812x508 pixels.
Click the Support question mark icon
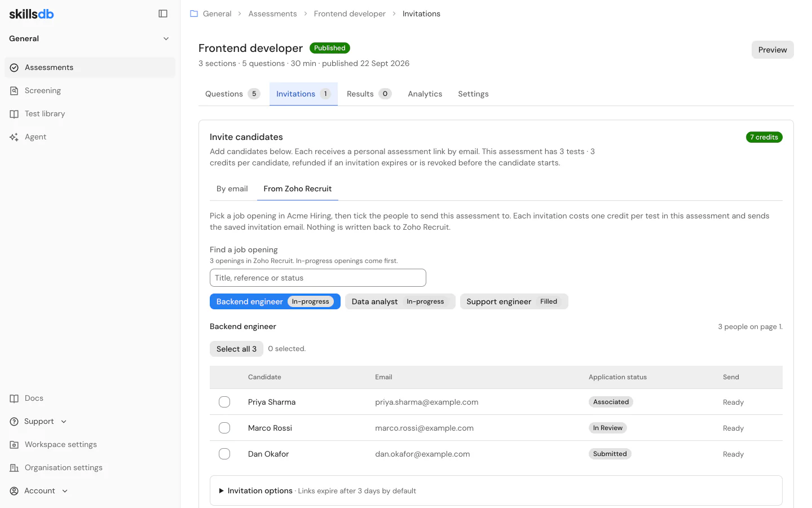14,422
